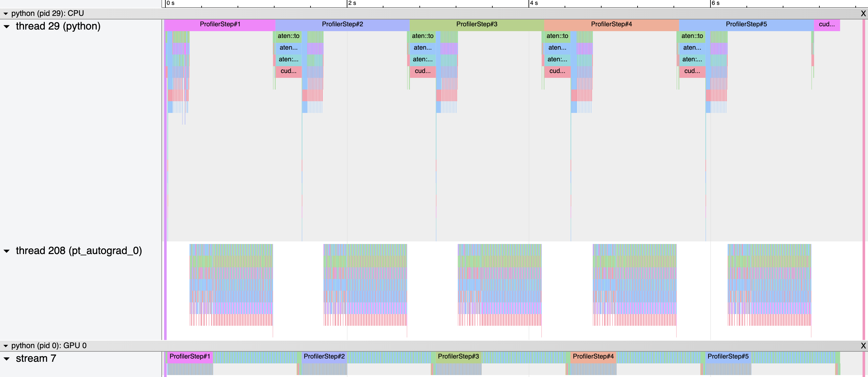Viewport: 868px width, 377px height.
Task: Select ProfilerStep#5 slice in thread 29
Action: [746, 24]
